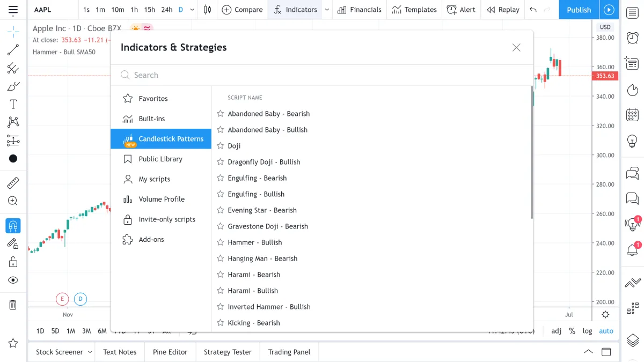644x362 pixels.
Task: Switch to the Pine Editor tab
Action: pos(170,352)
